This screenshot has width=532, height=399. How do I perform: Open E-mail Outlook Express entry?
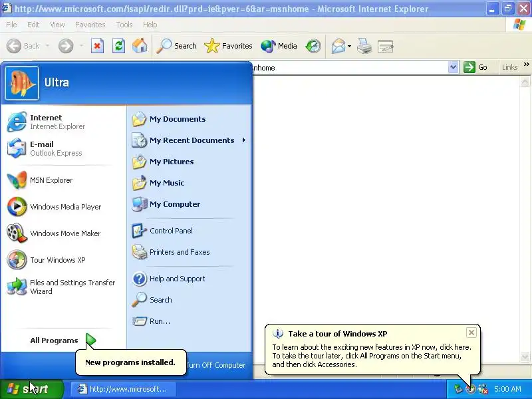pos(63,148)
